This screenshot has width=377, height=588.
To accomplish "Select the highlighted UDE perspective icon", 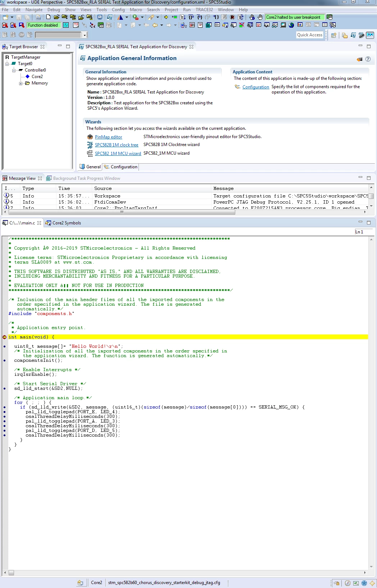I will click(x=370, y=35).
